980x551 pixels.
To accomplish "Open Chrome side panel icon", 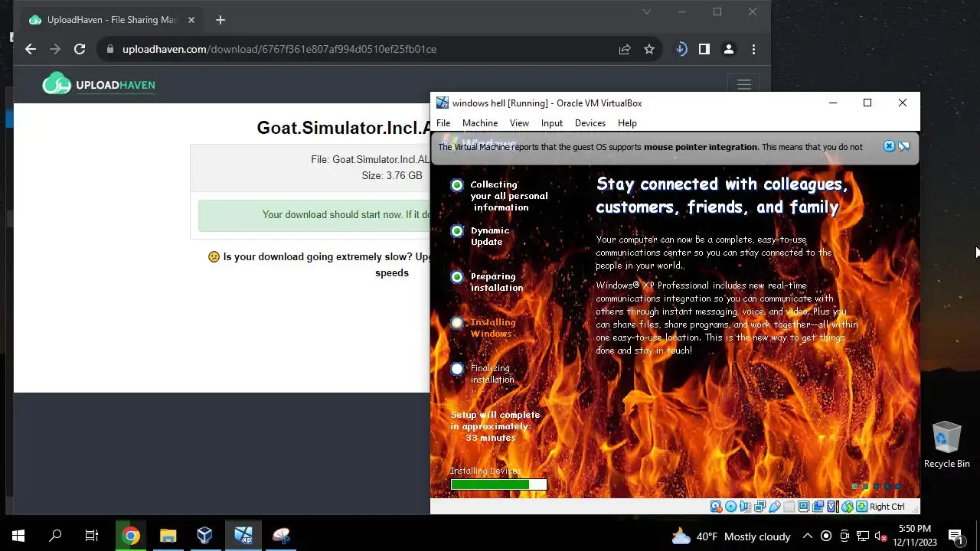I will point(704,49).
